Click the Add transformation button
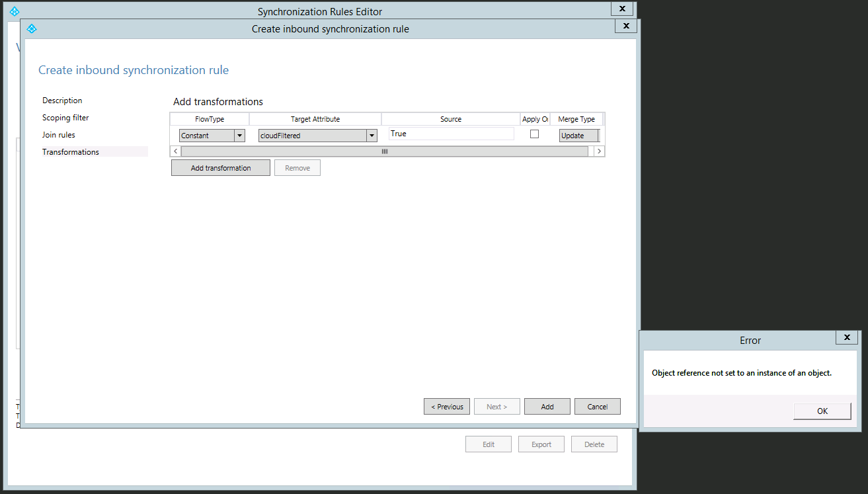The height and width of the screenshot is (494, 868). coord(221,168)
